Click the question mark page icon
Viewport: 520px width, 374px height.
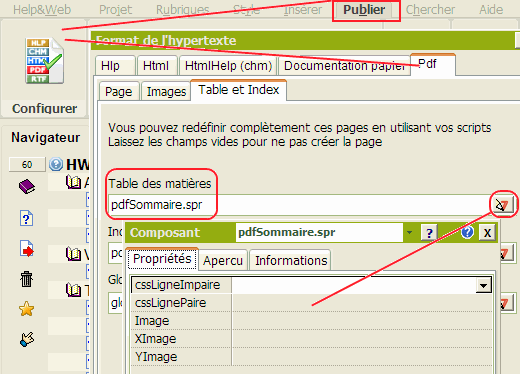click(x=26, y=218)
